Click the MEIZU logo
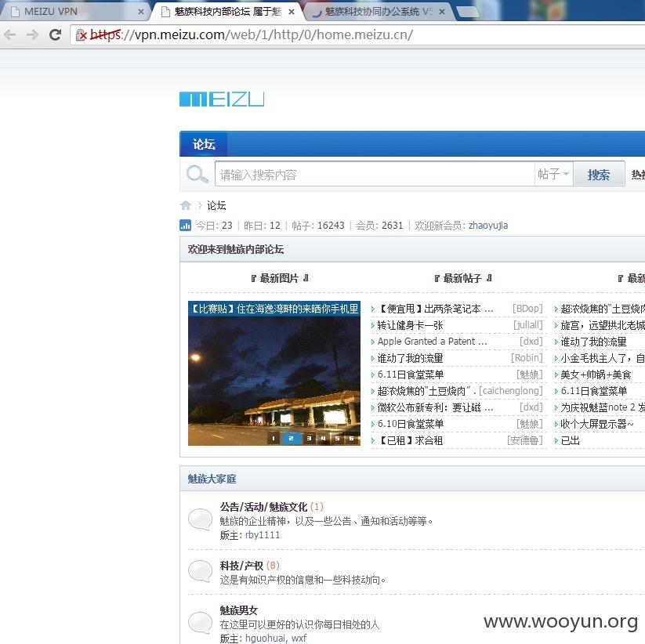Viewport: 645px width, 644px height. (222, 99)
